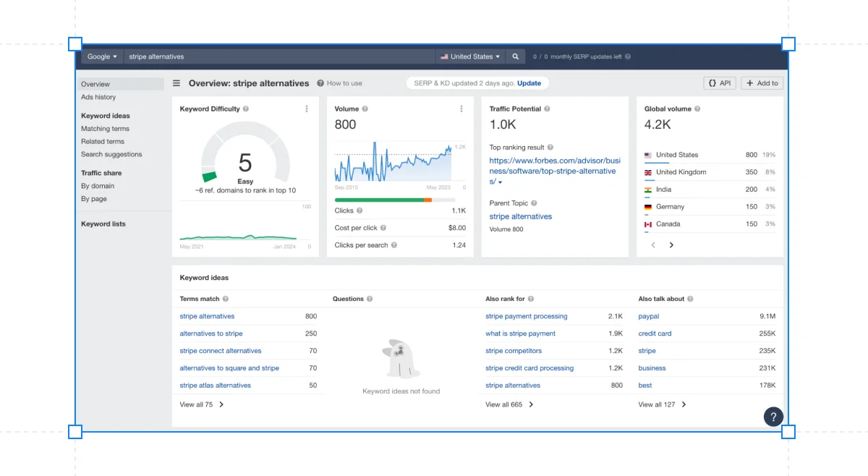Click the green-orange clicks distribution bar
868x476 pixels.
(395, 200)
